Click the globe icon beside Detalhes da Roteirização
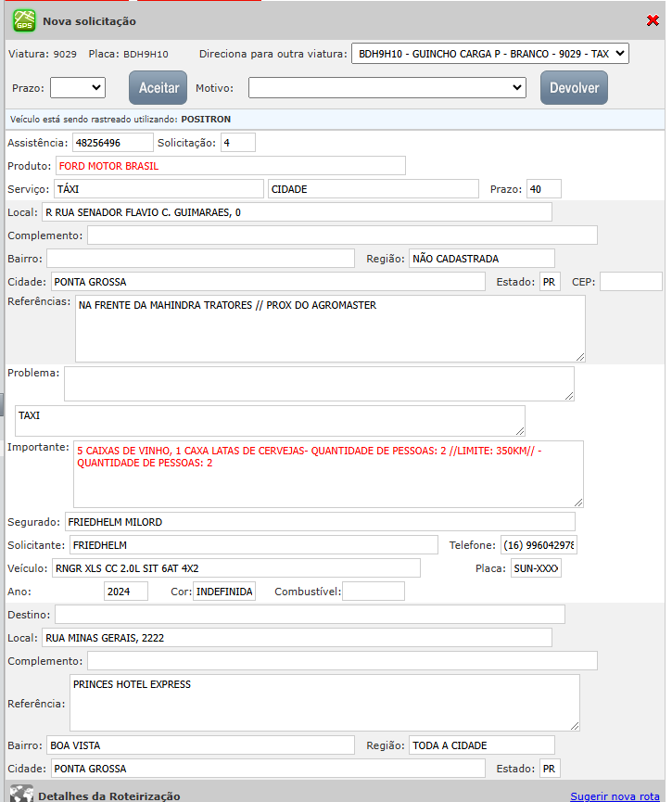The image size is (672, 802). [x=21, y=795]
